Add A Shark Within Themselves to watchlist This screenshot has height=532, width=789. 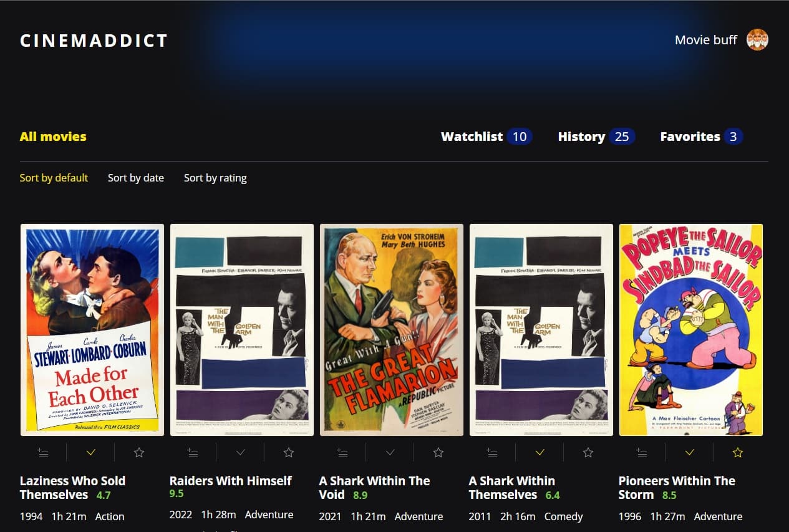(492, 453)
